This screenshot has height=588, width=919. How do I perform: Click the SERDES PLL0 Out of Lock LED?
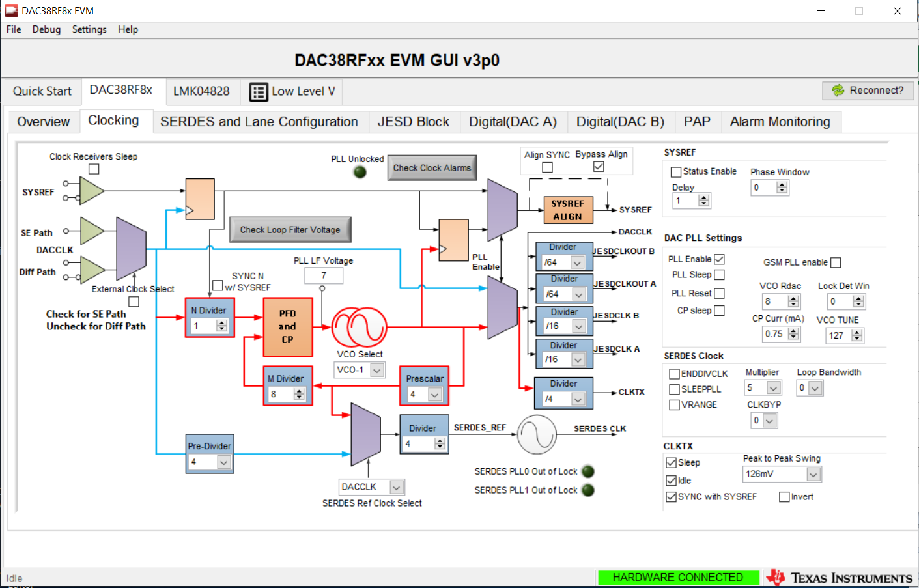pyautogui.click(x=588, y=471)
